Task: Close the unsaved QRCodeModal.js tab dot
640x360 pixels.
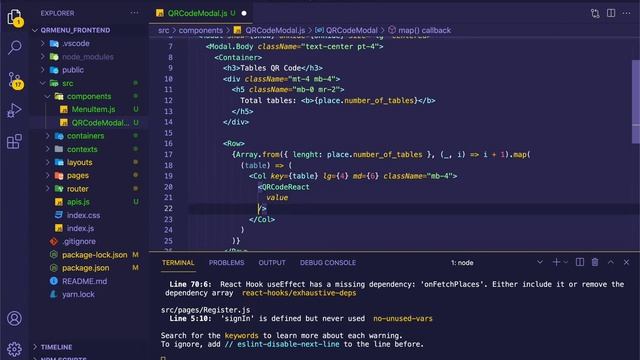Action: [x=244, y=13]
